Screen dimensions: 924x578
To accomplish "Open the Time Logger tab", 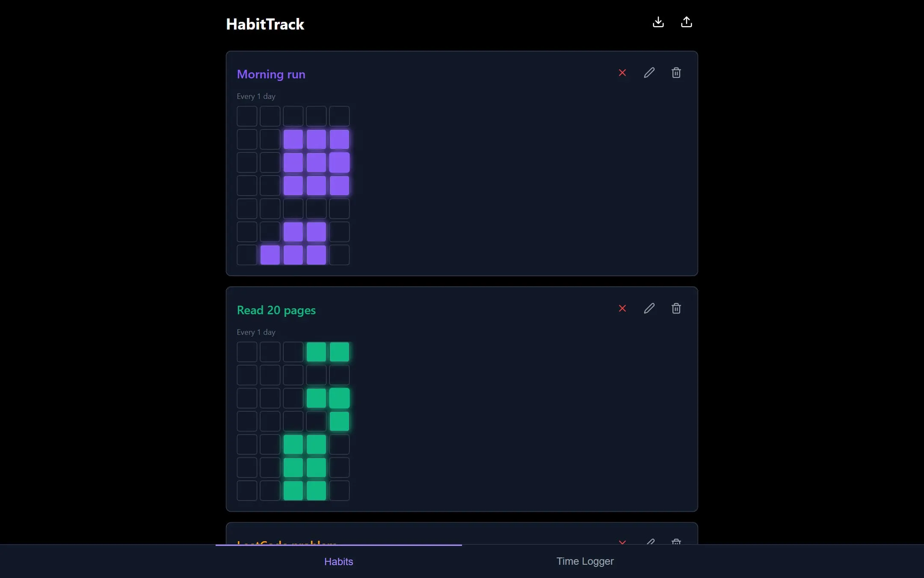I will pos(585,561).
